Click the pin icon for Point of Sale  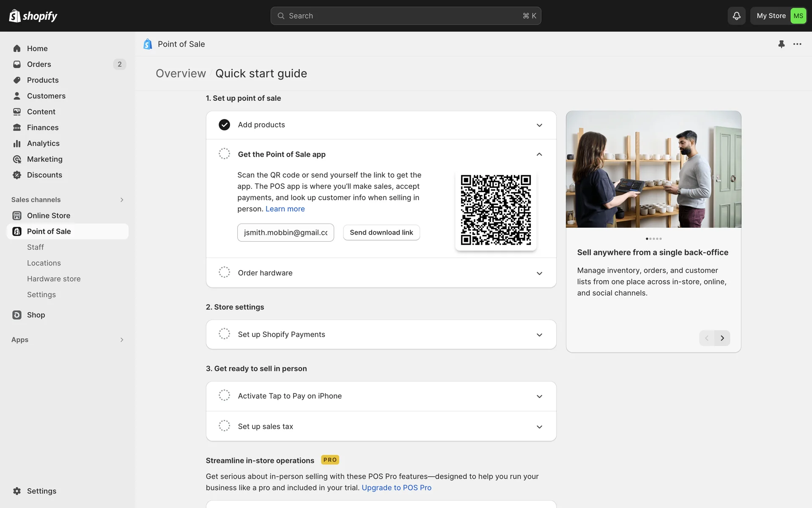[x=781, y=44]
